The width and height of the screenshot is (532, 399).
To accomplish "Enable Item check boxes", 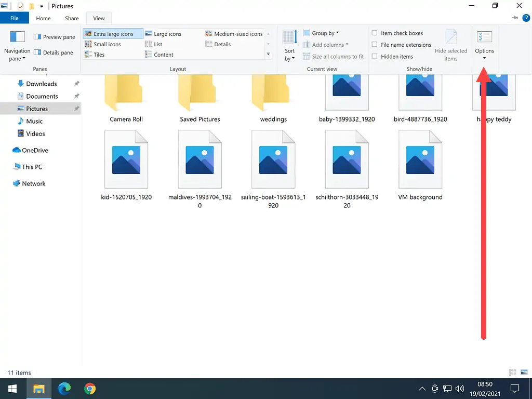I will 375,33.
